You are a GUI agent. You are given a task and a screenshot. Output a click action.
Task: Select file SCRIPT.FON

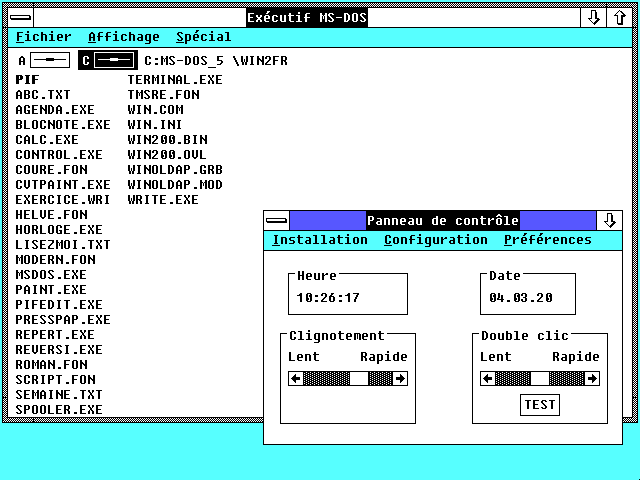pos(56,380)
